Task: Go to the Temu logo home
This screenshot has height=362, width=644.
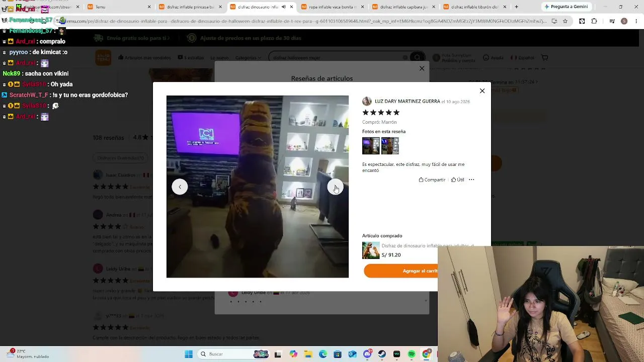Action: tap(103, 58)
